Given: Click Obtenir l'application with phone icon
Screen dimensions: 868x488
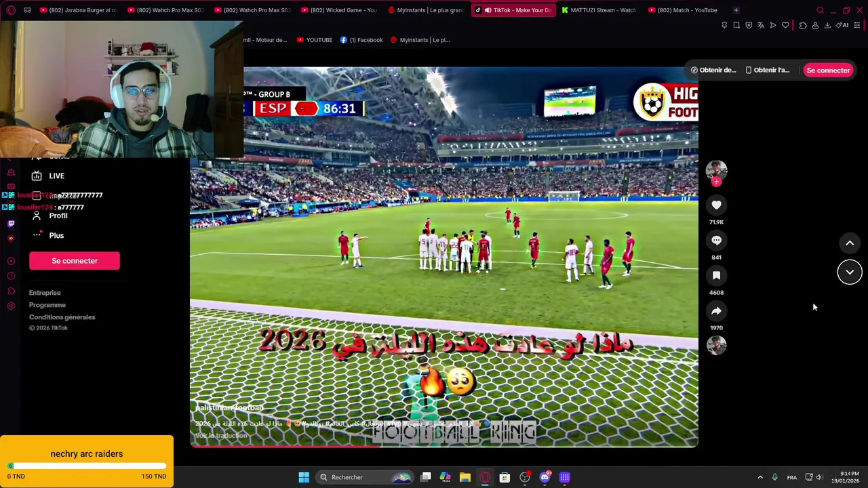Looking at the screenshot, I should click(x=767, y=70).
